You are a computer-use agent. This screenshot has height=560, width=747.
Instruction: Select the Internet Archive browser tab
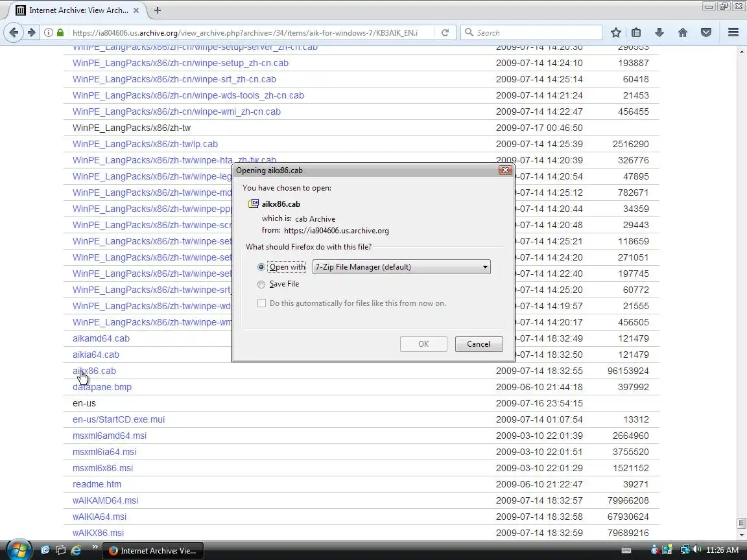pos(78,10)
